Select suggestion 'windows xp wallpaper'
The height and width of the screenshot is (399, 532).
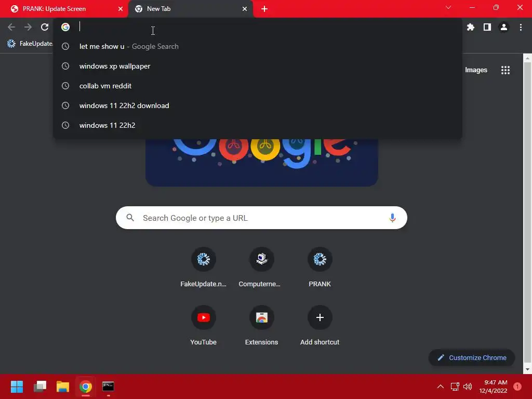[258, 66]
